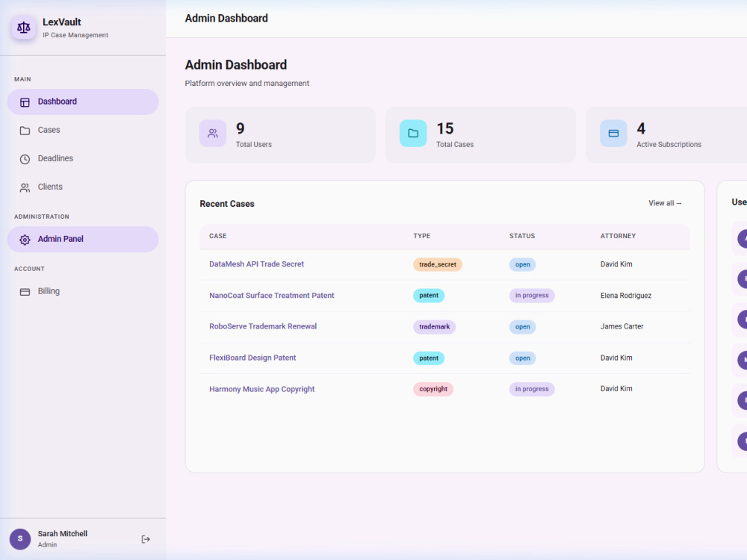Open the DataMesh API Trade Secret case
The width and height of the screenshot is (747, 560).
click(256, 264)
